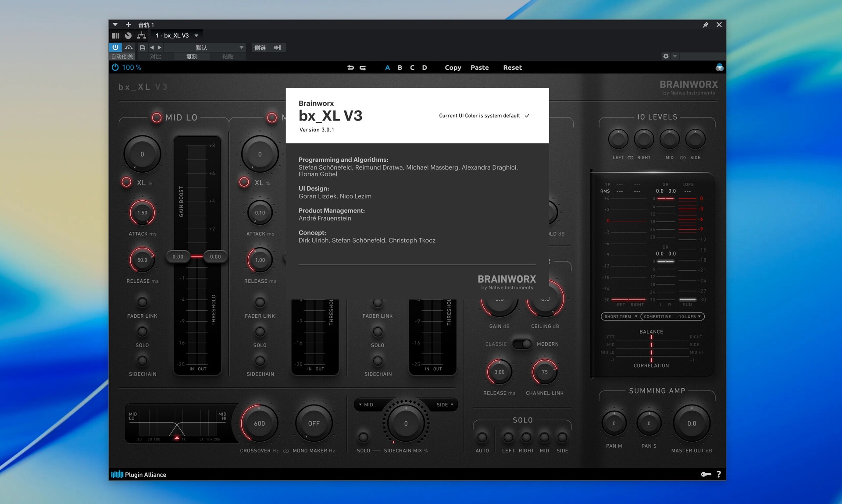Toggle the Left/Right IO link icon

click(630, 158)
